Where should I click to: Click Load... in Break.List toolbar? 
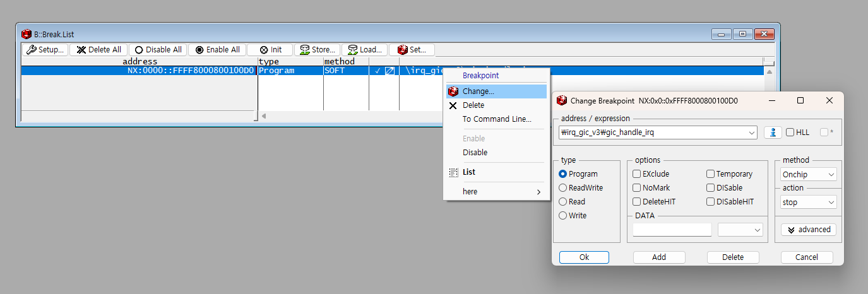coord(364,50)
